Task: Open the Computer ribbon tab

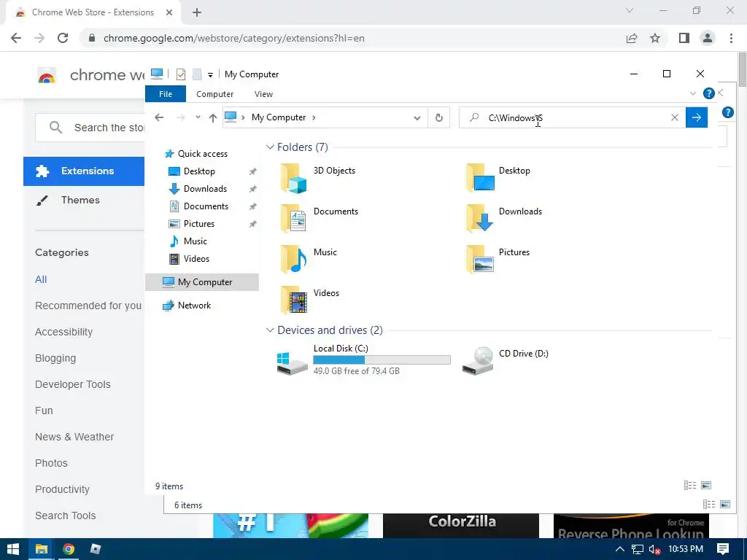Action: tap(215, 94)
